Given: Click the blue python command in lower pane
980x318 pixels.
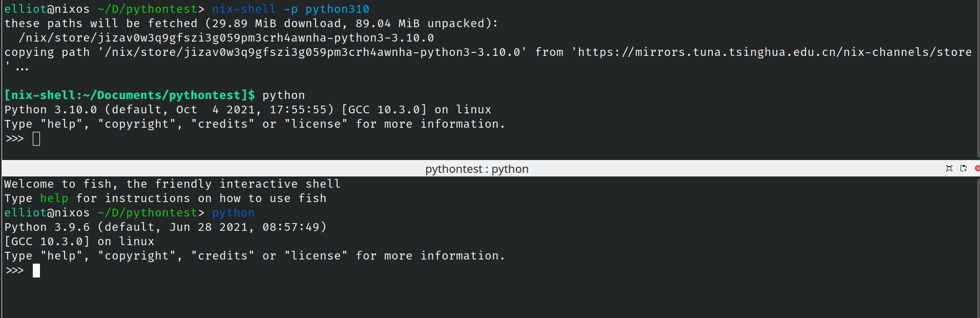Looking at the screenshot, I should (x=233, y=213).
